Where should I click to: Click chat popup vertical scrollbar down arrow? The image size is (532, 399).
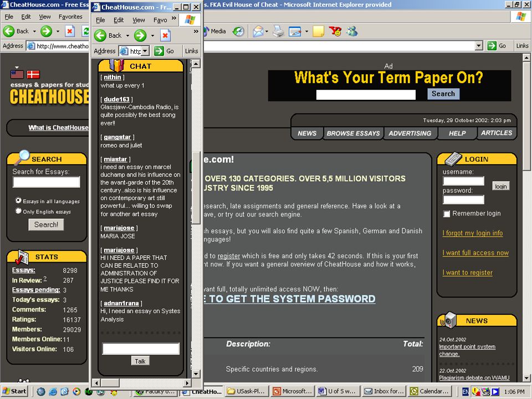coord(196,374)
